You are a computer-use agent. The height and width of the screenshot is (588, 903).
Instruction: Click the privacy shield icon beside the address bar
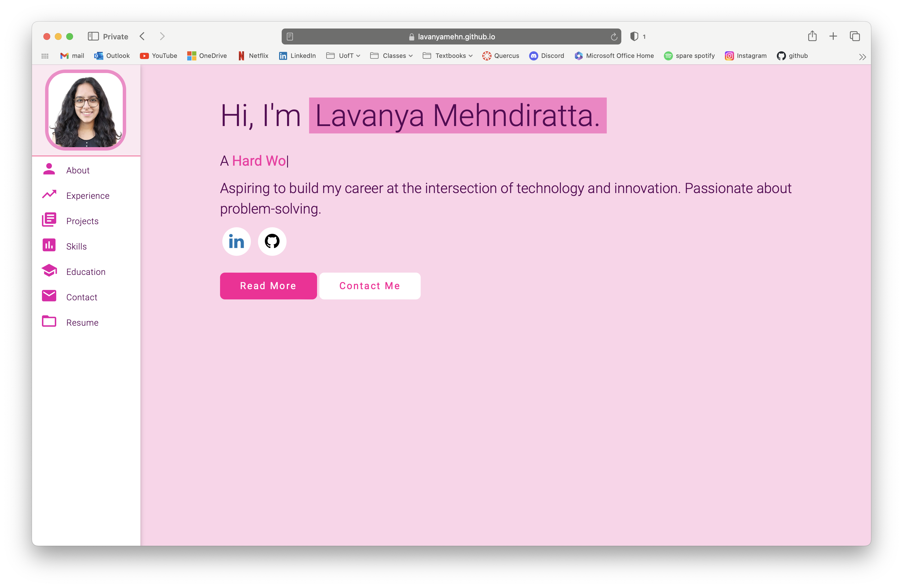(634, 37)
